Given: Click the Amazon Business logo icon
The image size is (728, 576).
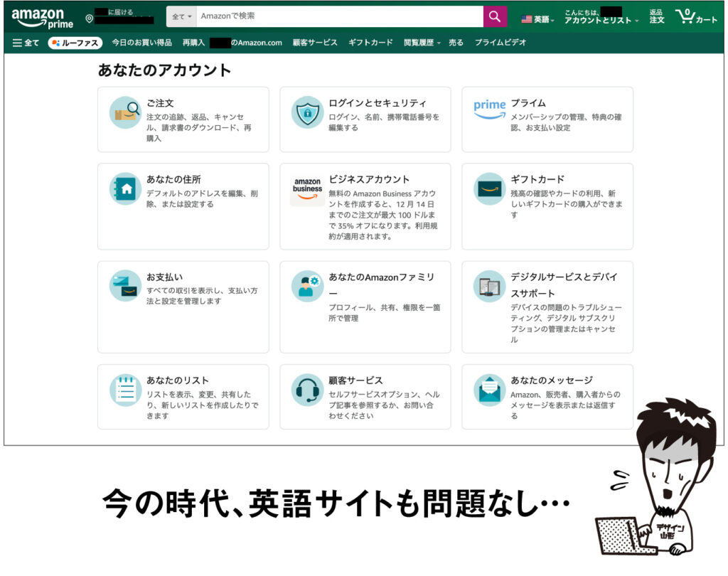Looking at the screenshot, I should (x=307, y=189).
